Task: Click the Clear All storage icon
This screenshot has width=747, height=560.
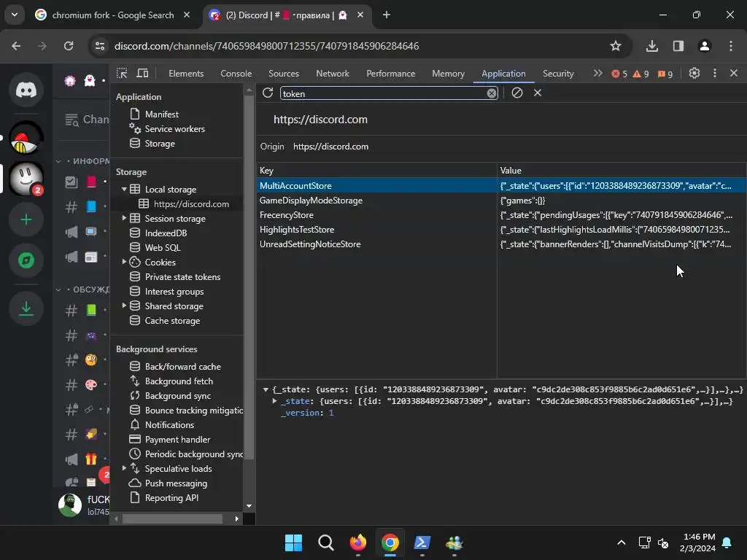Action: [517, 93]
